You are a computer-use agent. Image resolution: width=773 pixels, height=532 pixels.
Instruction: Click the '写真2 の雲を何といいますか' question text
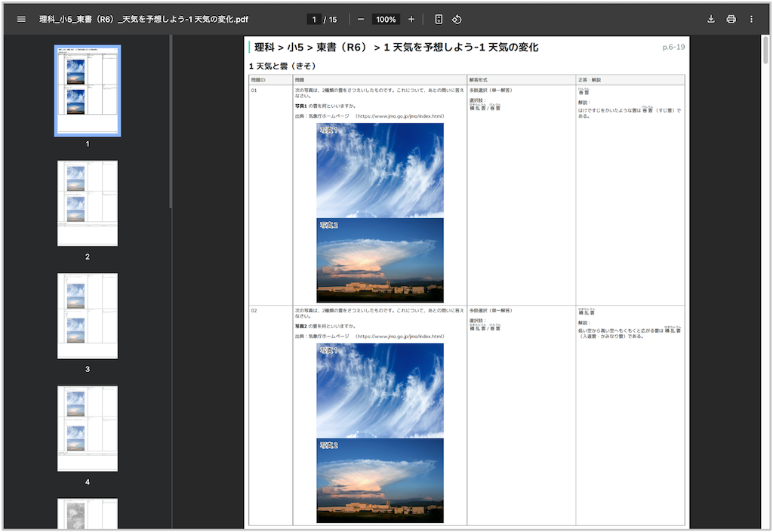tap(325, 326)
